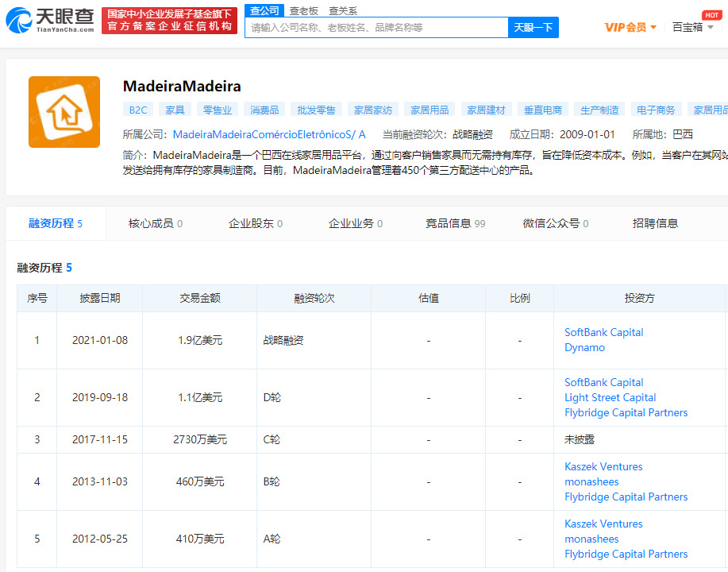Open Kaszek Ventures link in B轮 row
728x572 pixels.
[603, 466]
